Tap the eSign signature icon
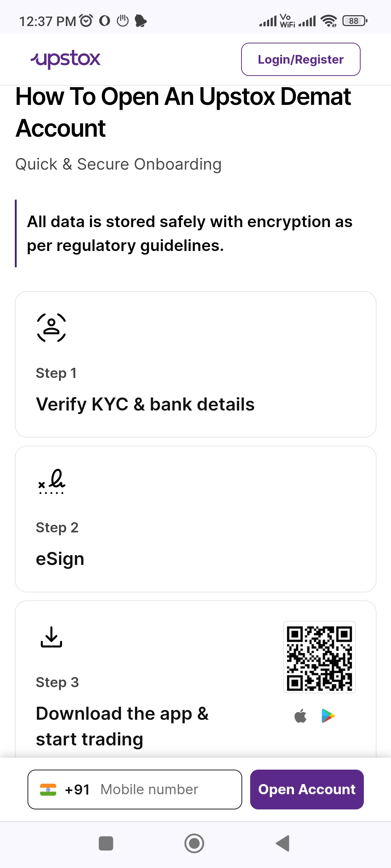The height and width of the screenshot is (868, 391). click(x=52, y=482)
